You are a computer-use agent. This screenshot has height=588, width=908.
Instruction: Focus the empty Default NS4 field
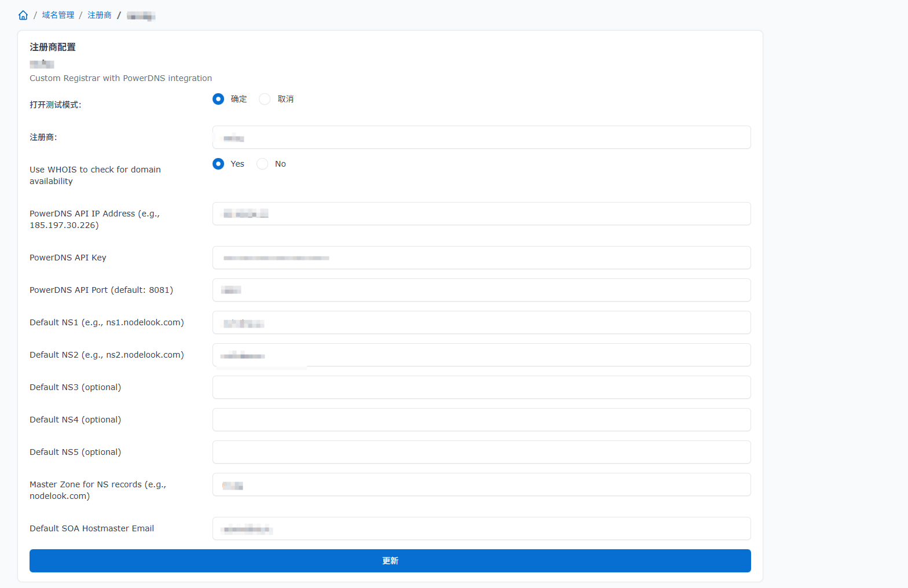pos(481,420)
